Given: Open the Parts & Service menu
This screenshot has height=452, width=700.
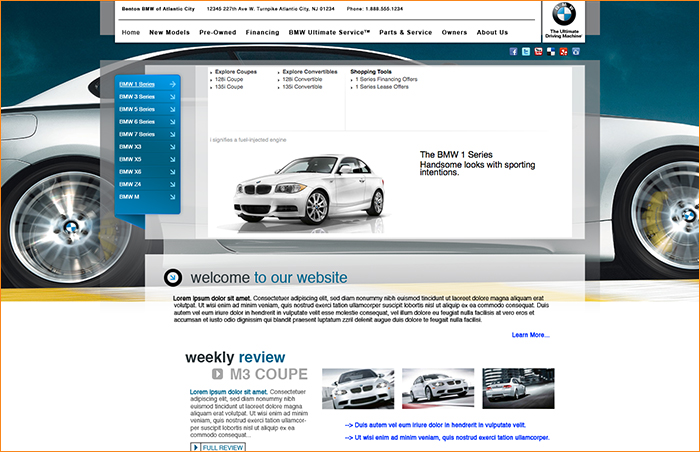Looking at the screenshot, I should click(406, 32).
